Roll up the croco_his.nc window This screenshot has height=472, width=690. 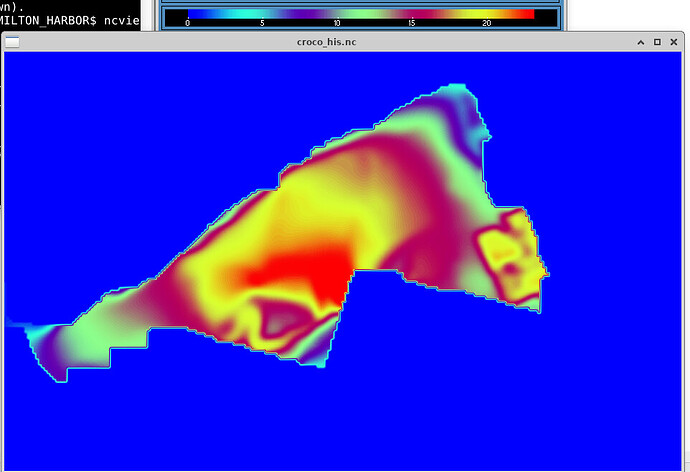tap(641, 42)
